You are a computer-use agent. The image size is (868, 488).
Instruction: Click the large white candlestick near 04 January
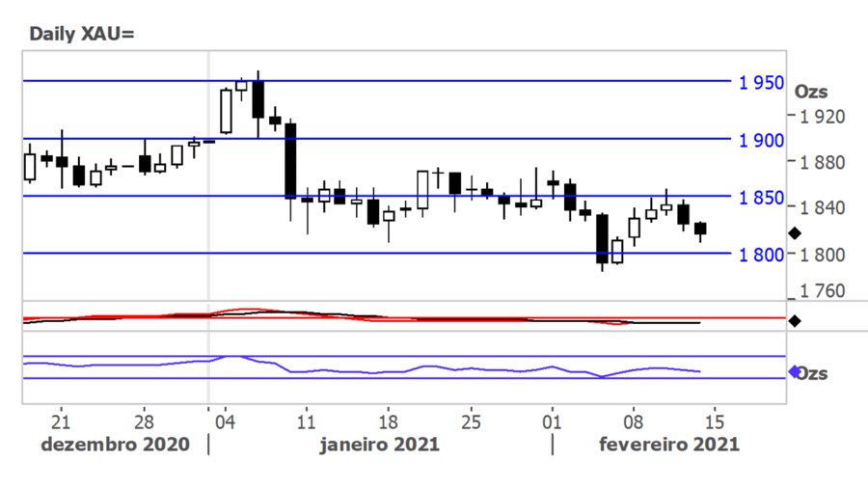click(x=226, y=111)
